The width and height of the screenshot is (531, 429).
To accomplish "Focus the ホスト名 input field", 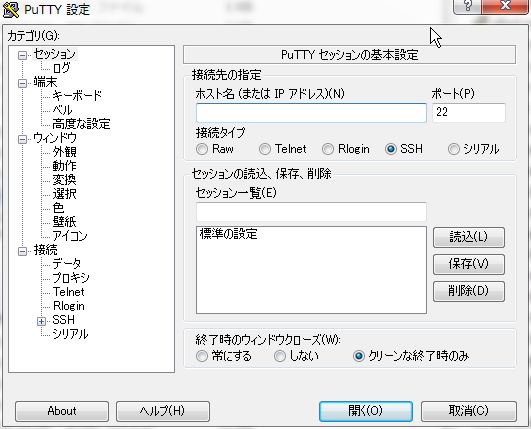I will 311,113.
